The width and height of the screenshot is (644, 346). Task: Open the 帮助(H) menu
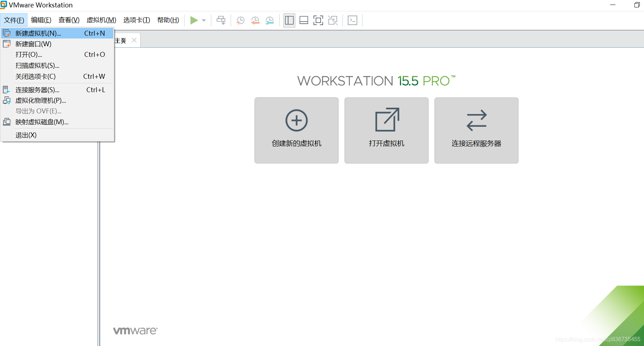(x=168, y=20)
